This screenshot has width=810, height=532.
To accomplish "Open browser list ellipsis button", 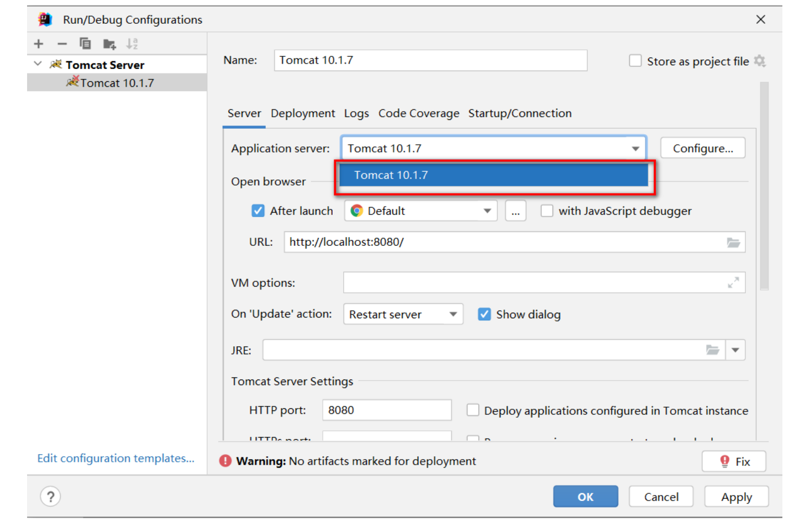I will click(516, 211).
